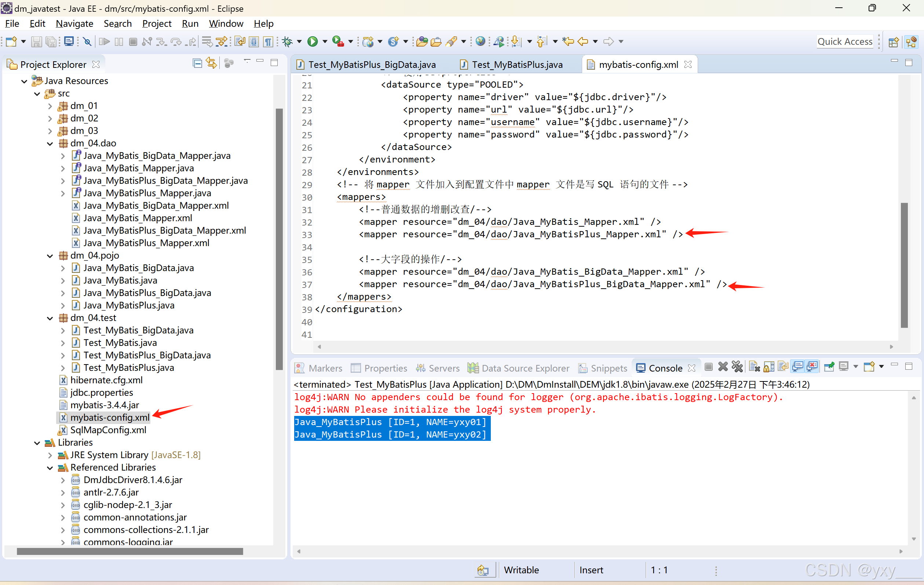
Task: Toggle Show Console When Standard Out Changes
Action: tap(798, 367)
